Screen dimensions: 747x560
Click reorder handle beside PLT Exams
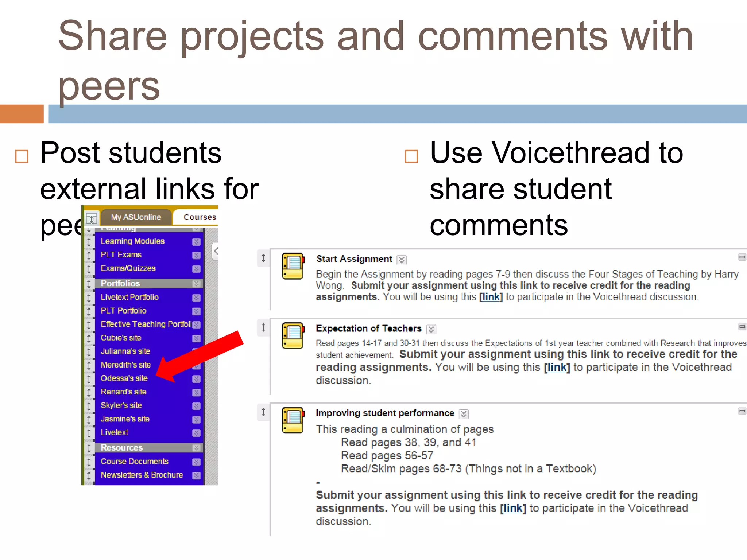[x=89, y=255]
